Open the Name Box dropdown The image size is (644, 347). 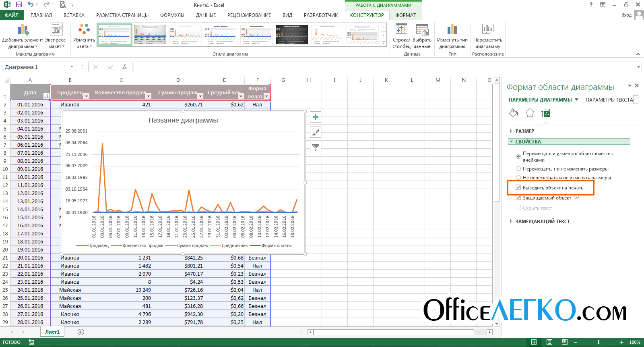[72, 67]
